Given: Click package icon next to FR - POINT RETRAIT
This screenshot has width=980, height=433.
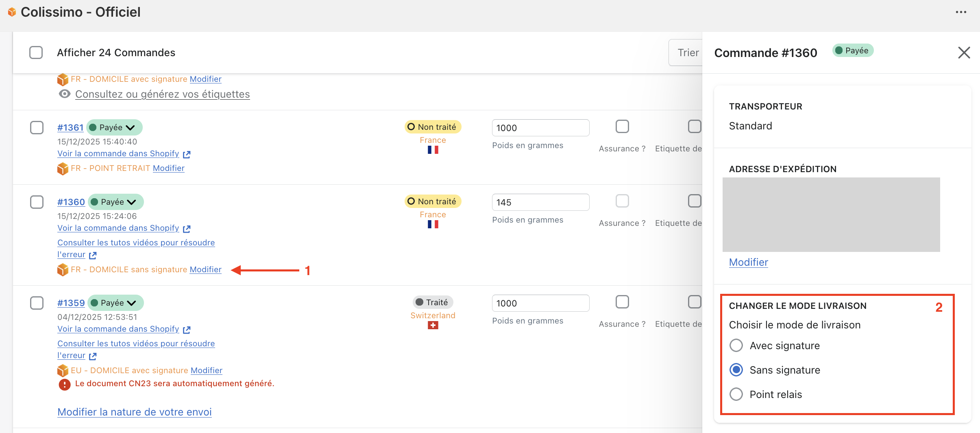Looking at the screenshot, I should (63, 168).
